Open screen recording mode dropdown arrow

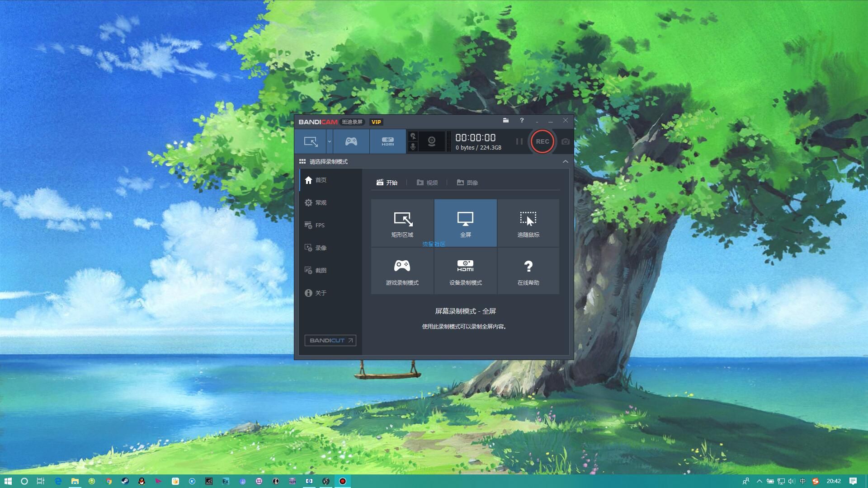[x=329, y=141]
